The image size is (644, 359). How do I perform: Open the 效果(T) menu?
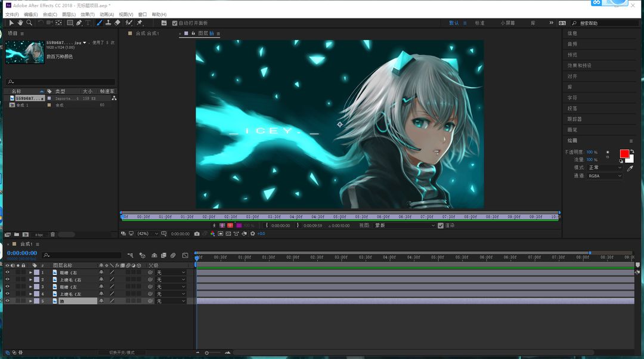88,14
